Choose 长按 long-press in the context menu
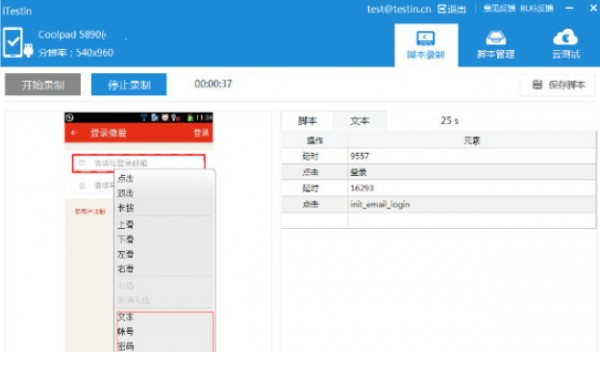Image resolution: width=600 pixels, height=366 pixels. click(x=126, y=208)
